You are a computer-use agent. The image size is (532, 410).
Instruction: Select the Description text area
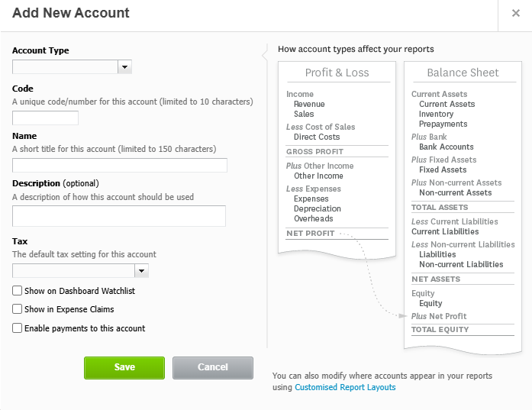point(119,216)
